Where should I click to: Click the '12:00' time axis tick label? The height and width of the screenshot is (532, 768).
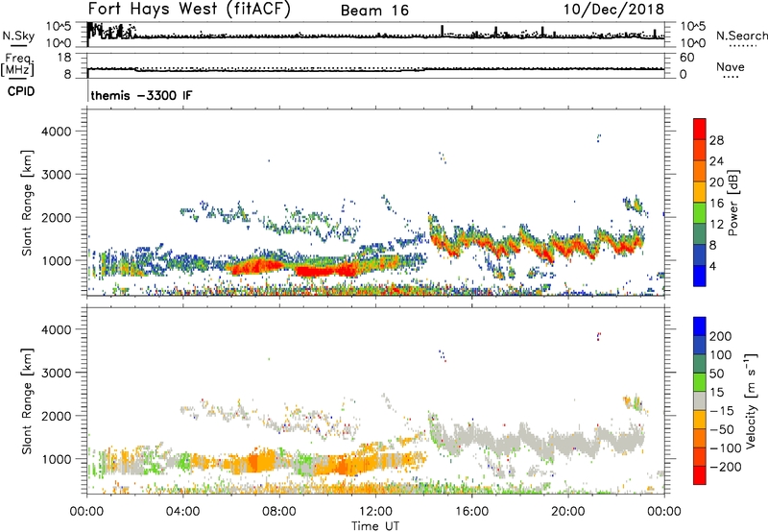pos(375,512)
